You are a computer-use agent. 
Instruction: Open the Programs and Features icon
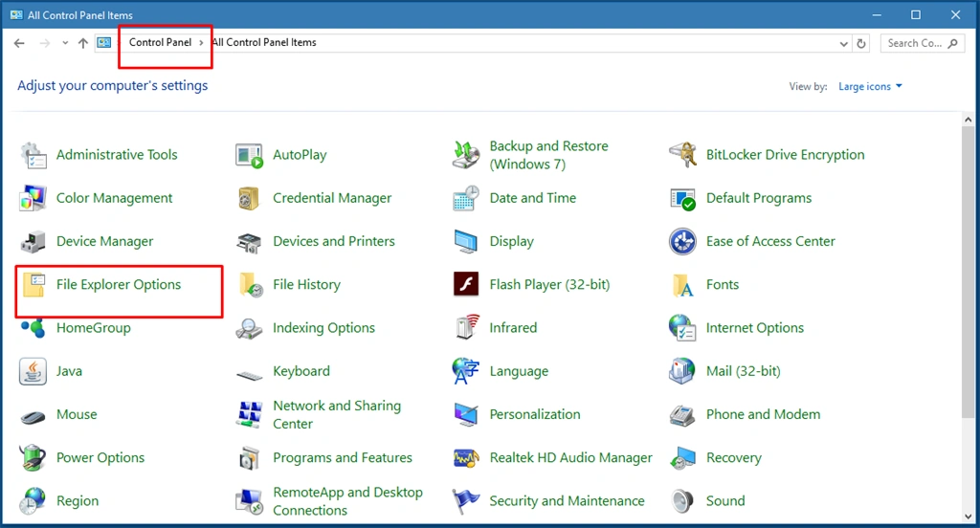(x=250, y=458)
